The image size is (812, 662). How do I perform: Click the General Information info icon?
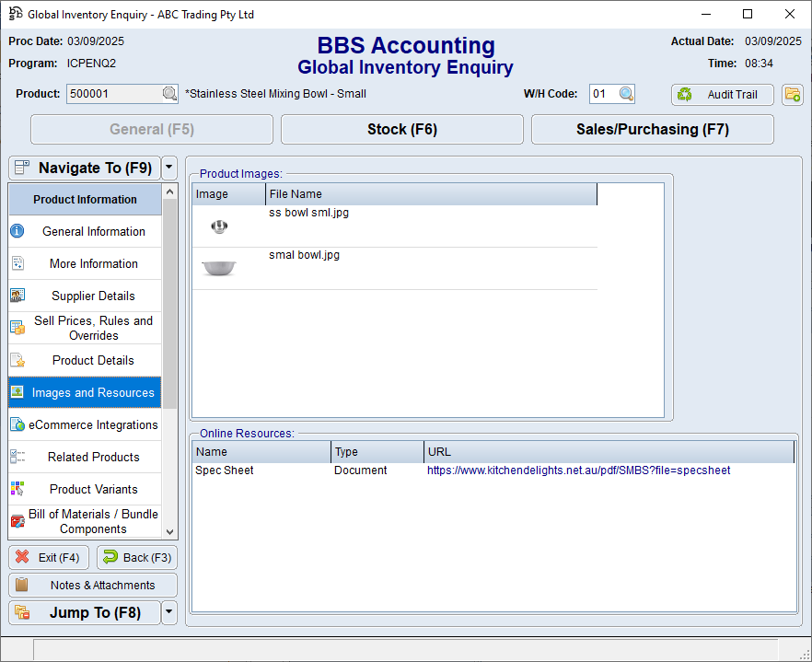click(x=17, y=231)
